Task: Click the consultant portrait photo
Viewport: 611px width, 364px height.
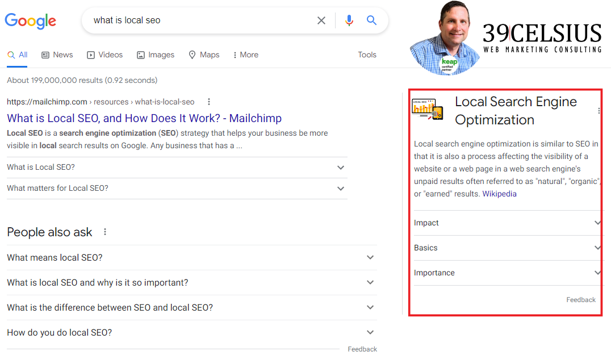Action: (445, 38)
